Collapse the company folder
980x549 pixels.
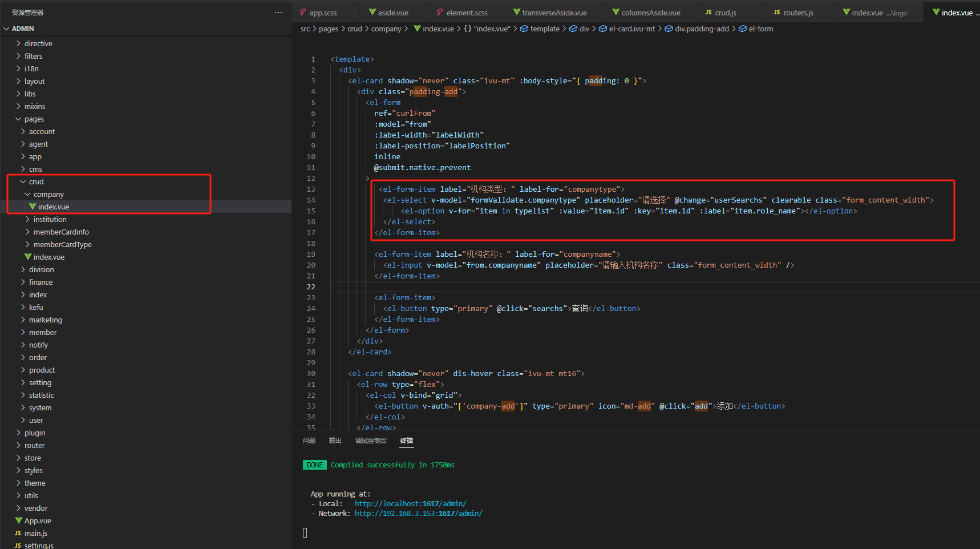tap(27, 194)
